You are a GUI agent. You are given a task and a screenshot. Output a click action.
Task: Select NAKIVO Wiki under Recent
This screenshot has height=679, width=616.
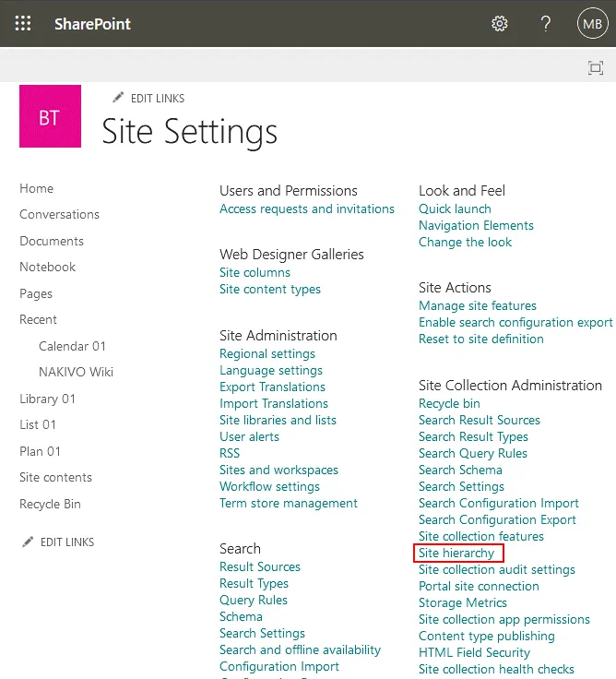coord(76,372)
